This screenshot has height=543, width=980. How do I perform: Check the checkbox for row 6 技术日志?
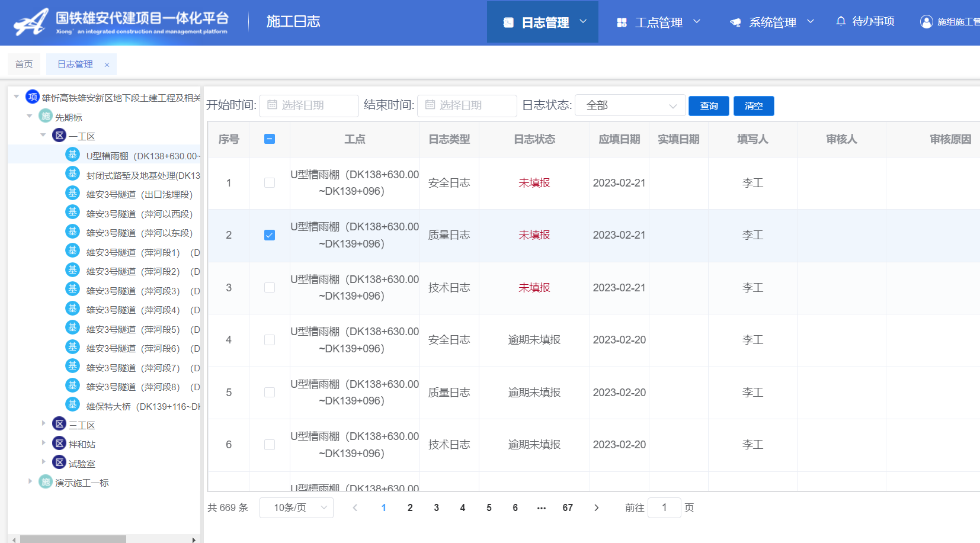pyautogui.click(x=270, y=445)
